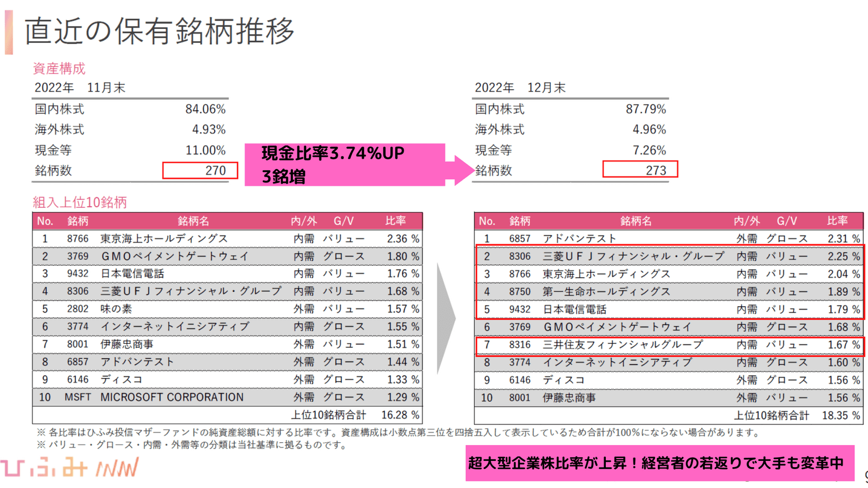Click MICROSOFT CORPORATION row name

pos(172,398)
